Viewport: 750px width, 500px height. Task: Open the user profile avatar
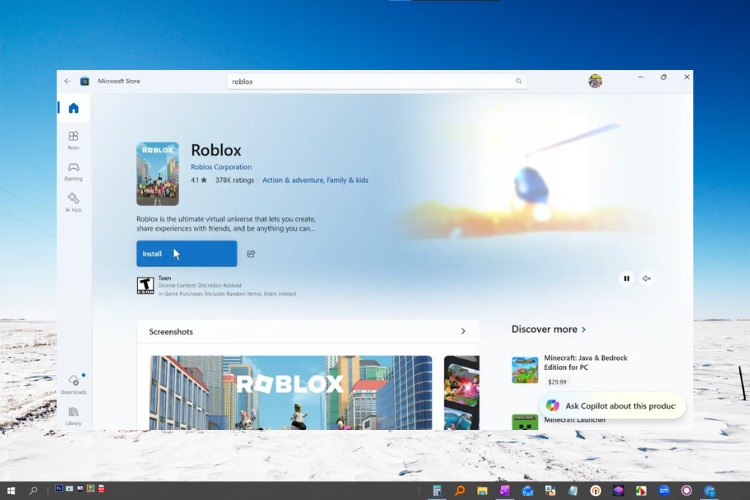click(x=595, y=81)
